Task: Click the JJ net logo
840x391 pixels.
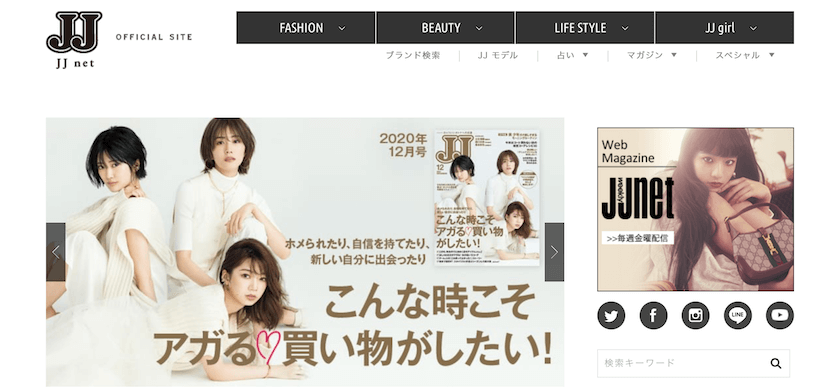Action: tap(74, 40)
